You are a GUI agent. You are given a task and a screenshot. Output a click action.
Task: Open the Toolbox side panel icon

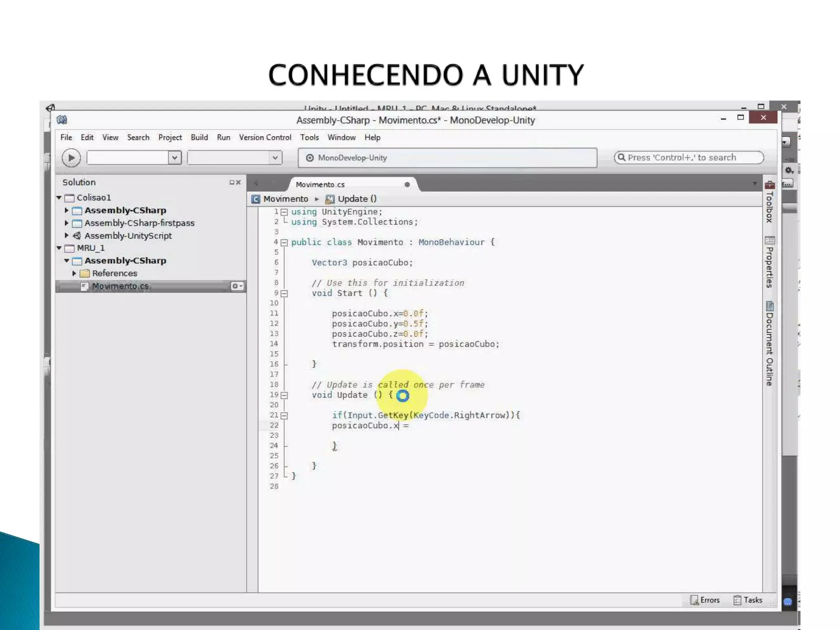point(769,185)
